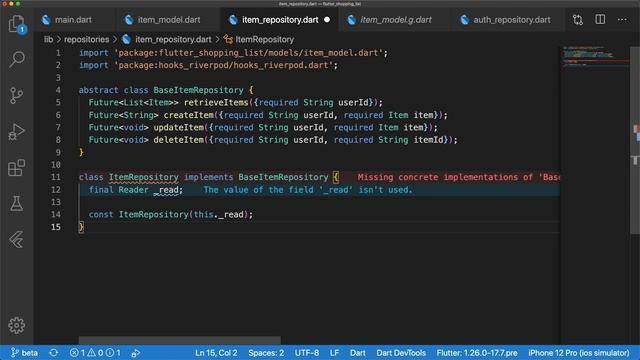Viewport: 640px width, 360px height.
Task: Click BaseItemRepository on line 4
Action: click(198, 90)
